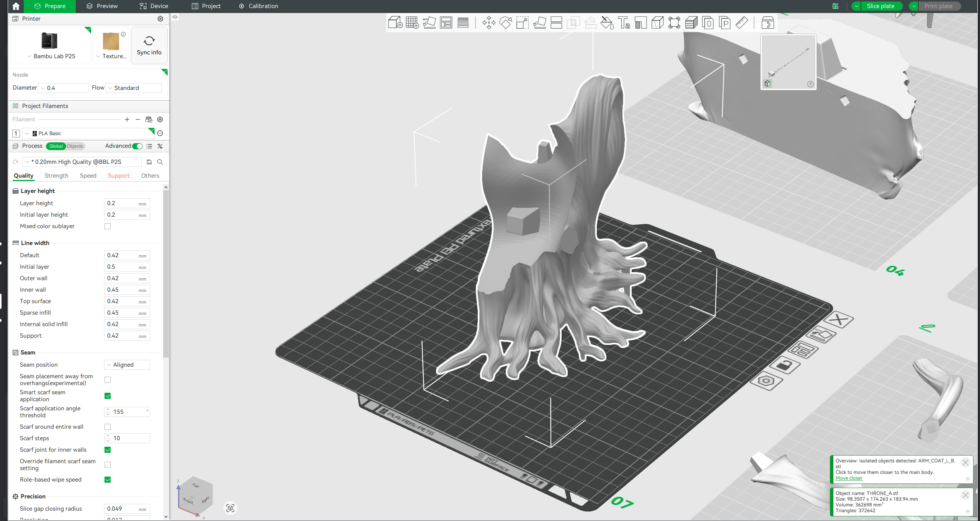The image size is (980, 521).
Task: Select the Text shape tool icon
Action: (x=624, y=23)
